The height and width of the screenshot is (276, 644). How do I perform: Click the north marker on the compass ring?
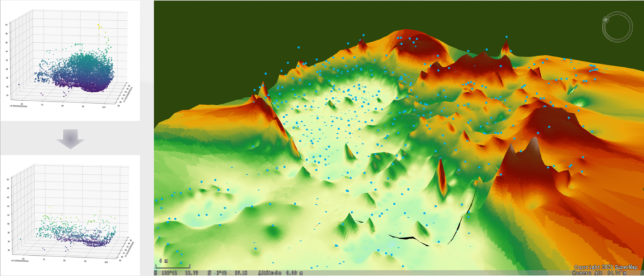point(606,20)
